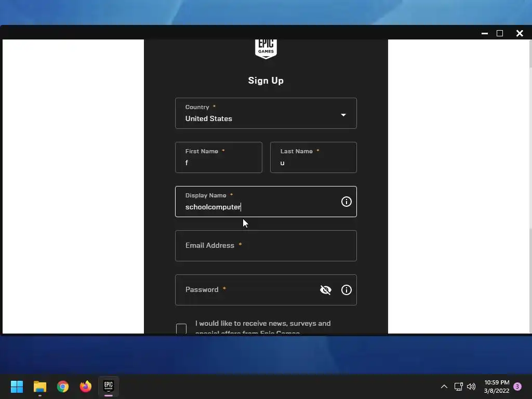This screenshot has height=399, width=532.
Task: Show the Password requirements info icon
Action: pyautogui.click(x=346, y=290)
